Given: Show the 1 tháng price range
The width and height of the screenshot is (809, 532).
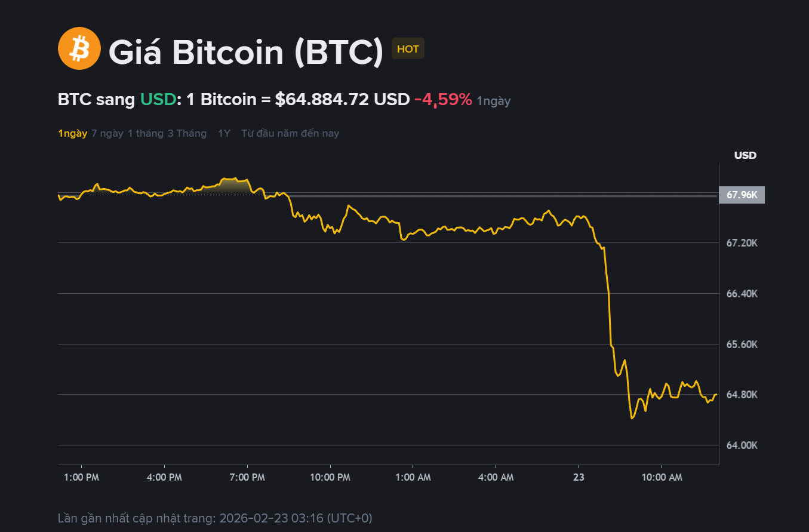Looking at the screenshot, I should pos(145,133).
